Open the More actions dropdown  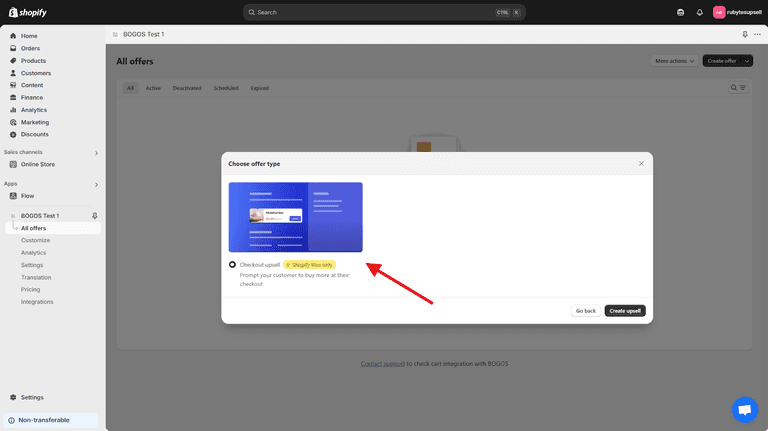point(674,61)
